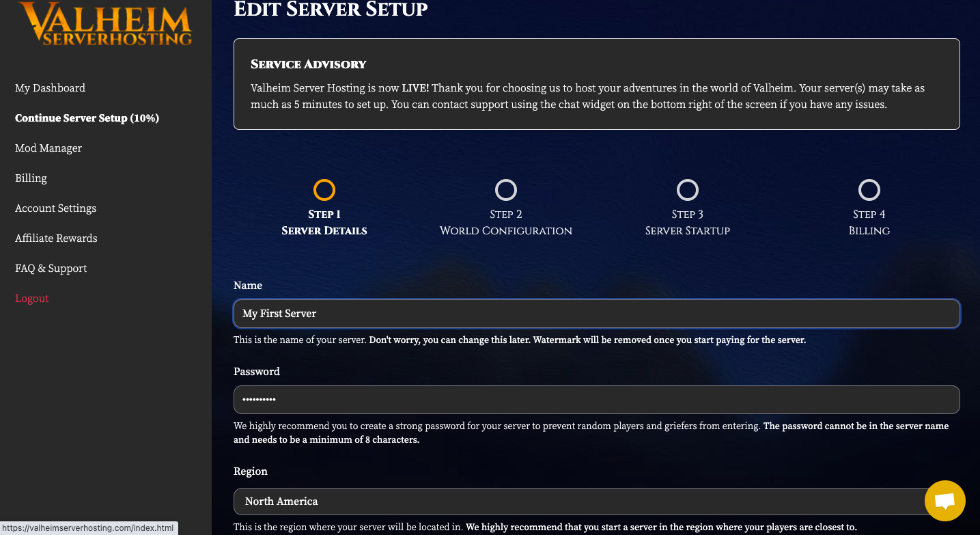The width and height of the screenshot is (980, 535).
Task: Open the chat support widget
Action: 944,501
